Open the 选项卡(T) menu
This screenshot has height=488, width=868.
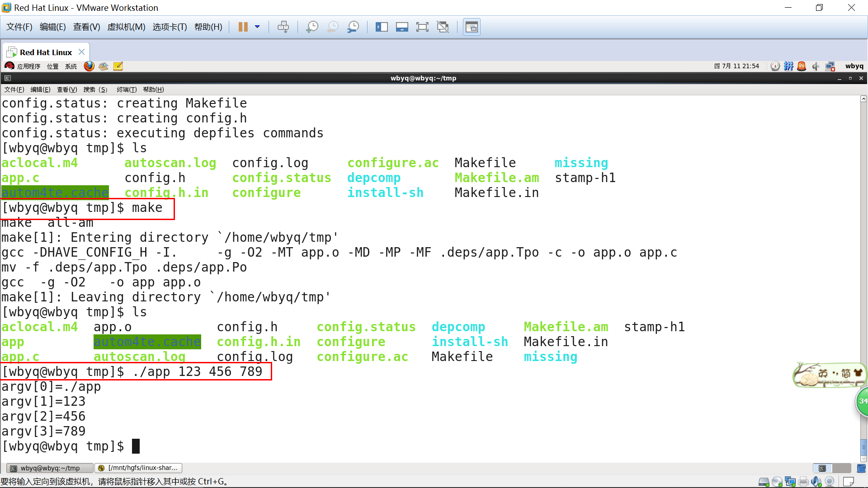[x=170, y=27]
